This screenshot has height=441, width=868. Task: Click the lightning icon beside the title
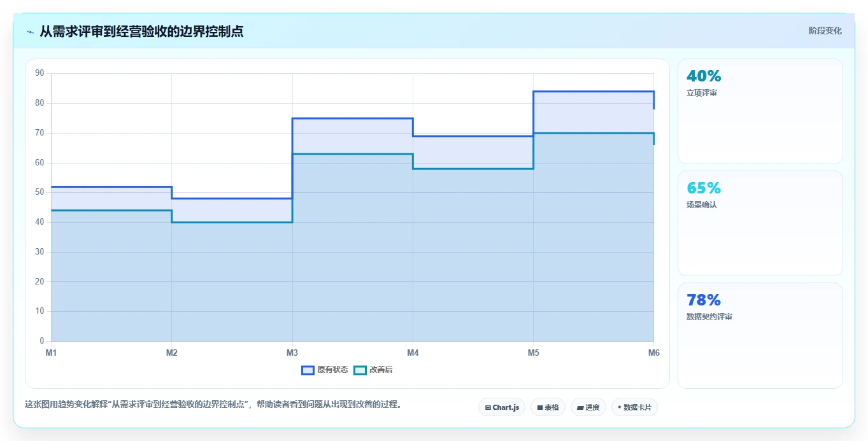30,32
